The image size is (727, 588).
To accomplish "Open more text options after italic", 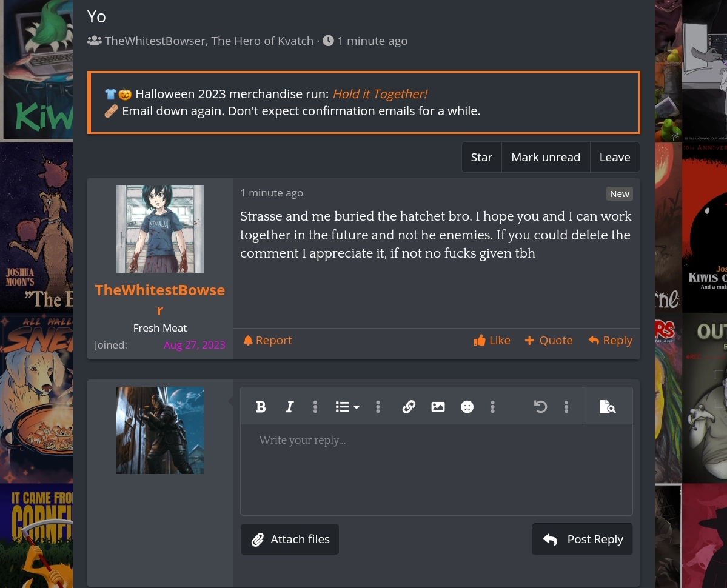I will pyautogui.click(x=315, y=407).
